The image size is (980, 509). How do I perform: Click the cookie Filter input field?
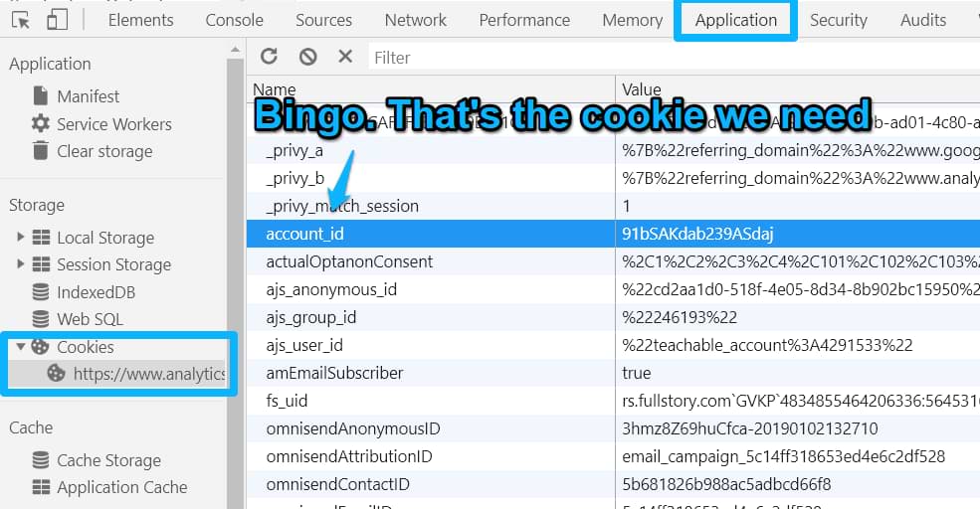[x=674, y=58]
